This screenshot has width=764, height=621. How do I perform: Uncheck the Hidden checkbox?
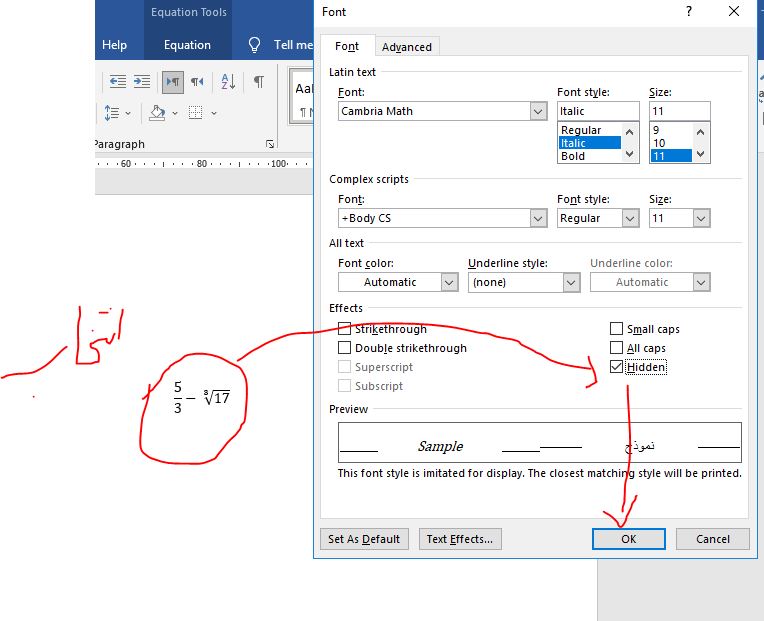pyautogui.click(x=616, y=367)
